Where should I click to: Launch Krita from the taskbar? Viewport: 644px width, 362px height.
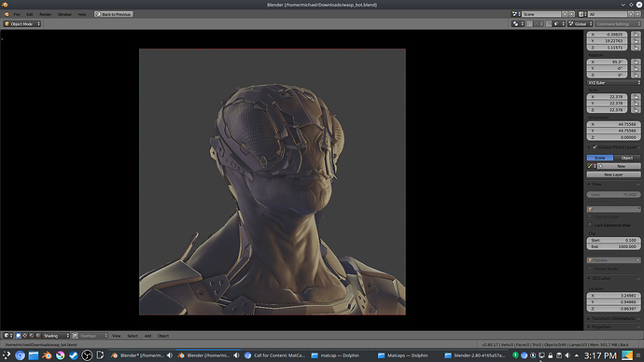[61, 355]
